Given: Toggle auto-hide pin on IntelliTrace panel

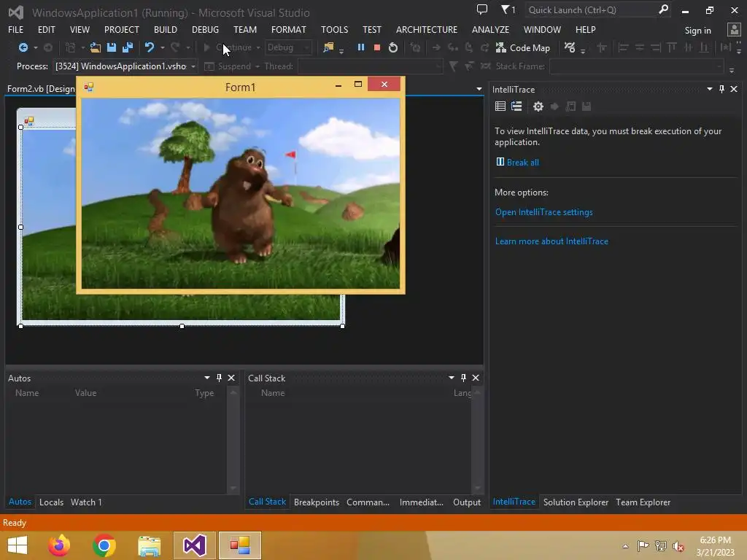Looking at the screenshot, I should (721, 89).
